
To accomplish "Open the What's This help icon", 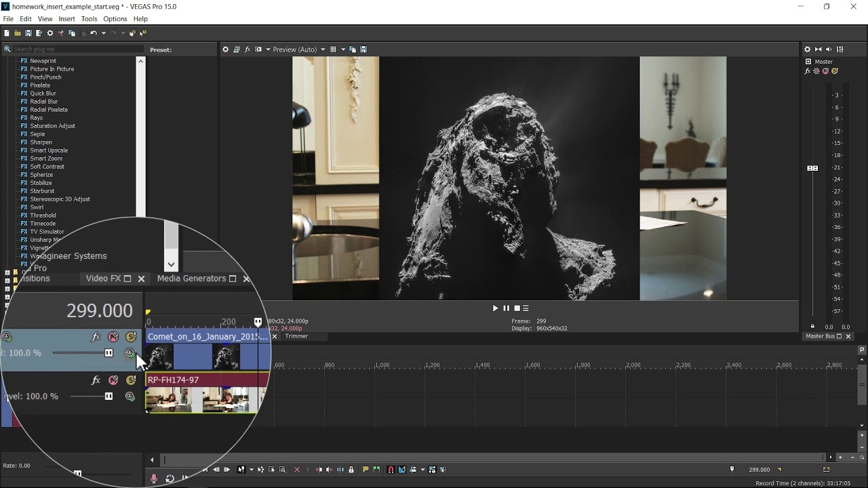I will click(x=143, y=33).
